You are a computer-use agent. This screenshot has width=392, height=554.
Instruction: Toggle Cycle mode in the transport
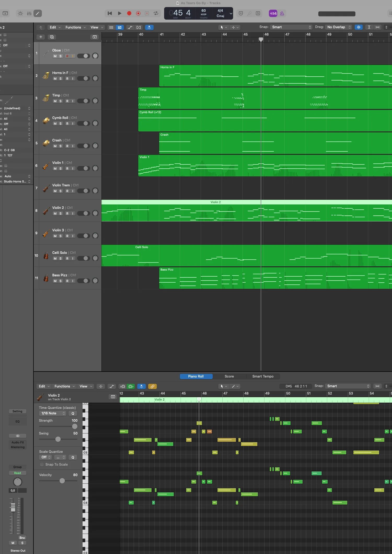[156, 13]
